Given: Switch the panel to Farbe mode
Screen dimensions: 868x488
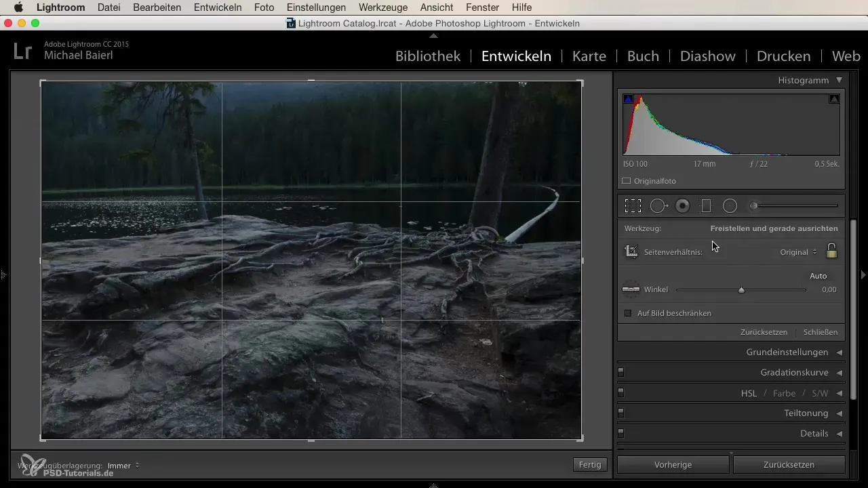Looking at the screenshot, I should (784, 393).
